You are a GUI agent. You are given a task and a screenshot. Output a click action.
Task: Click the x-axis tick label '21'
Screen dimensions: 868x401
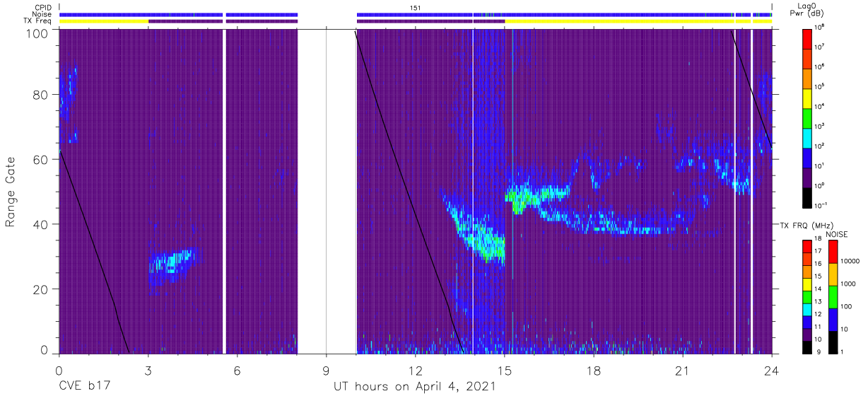[683, 371]
